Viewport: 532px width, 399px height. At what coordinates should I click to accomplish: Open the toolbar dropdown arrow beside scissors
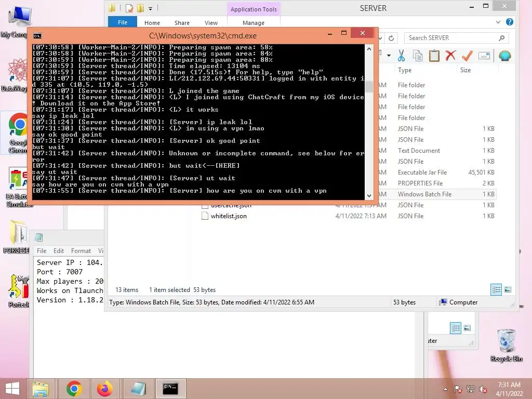coord(389,56)
